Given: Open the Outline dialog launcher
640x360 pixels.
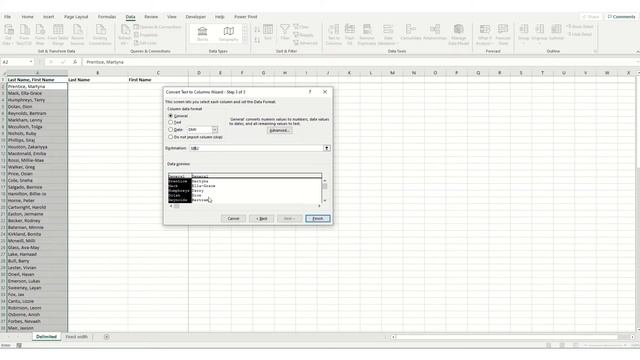Looking at the screenshot, I should pyautogui.click(x=596, y=51).
